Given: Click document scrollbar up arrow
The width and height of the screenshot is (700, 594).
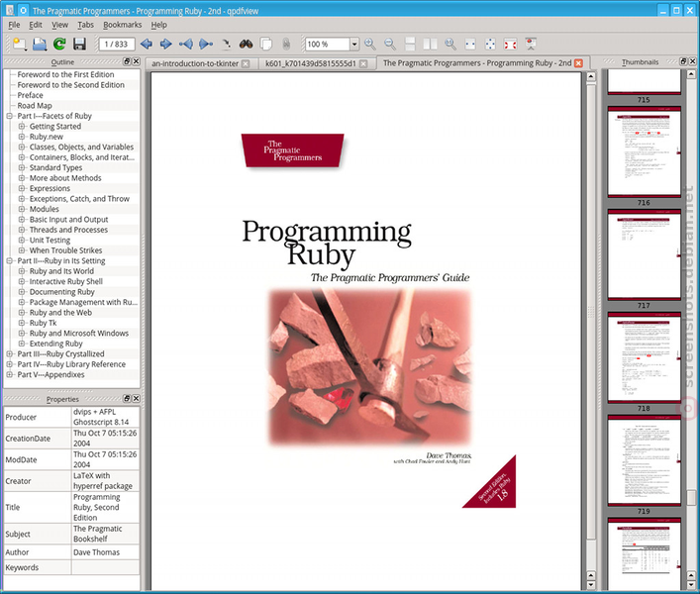Looking at the screenshot, I should (x=591, y=77).
